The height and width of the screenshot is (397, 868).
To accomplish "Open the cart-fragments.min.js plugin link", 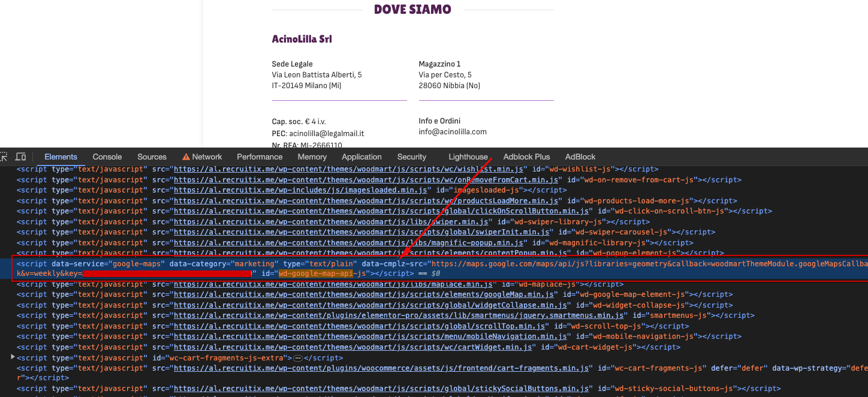I will (382, 368).
